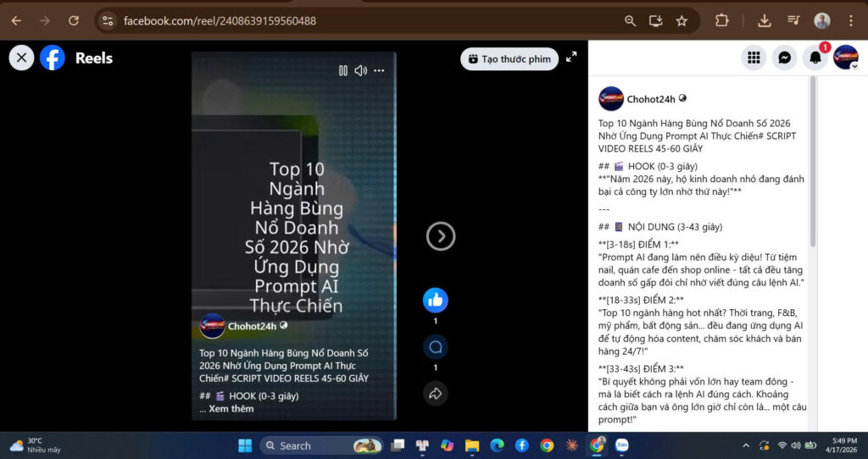The image size is (868, 459).
Task: Go back to the previous browser page
Action: (17, 21)
